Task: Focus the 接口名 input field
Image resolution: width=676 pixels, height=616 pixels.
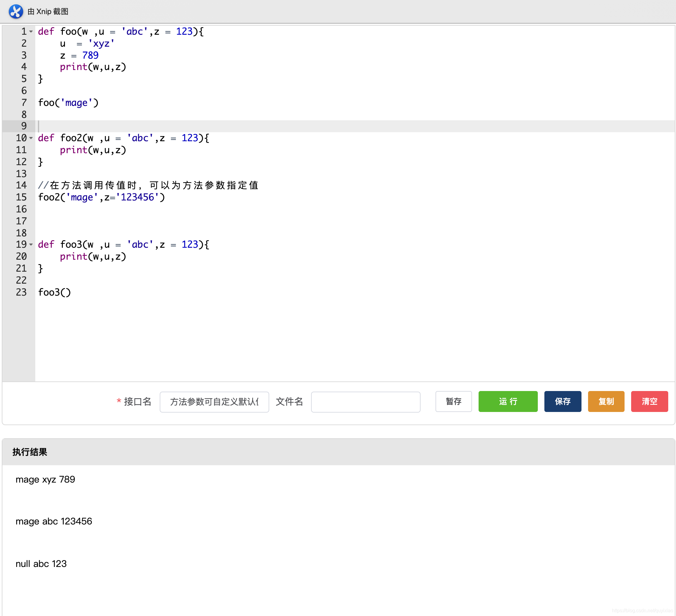Action: 214,402
